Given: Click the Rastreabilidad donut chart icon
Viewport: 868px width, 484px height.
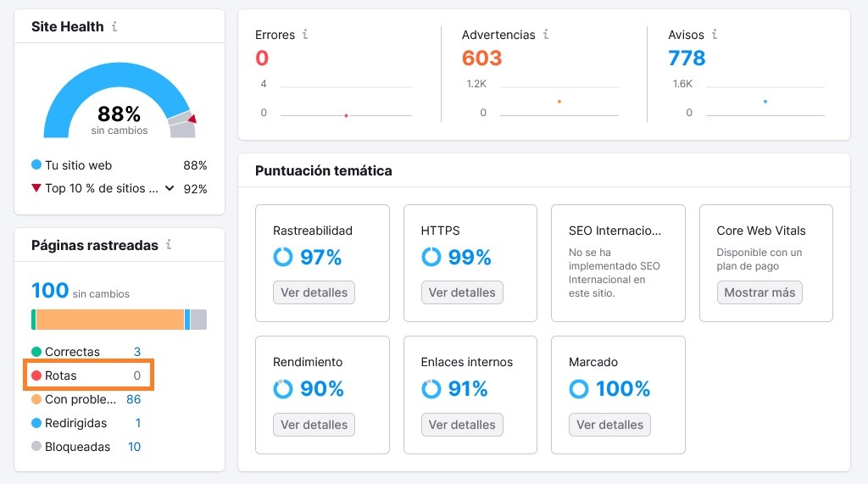Looking at the screenshot, I should [283, 257].
